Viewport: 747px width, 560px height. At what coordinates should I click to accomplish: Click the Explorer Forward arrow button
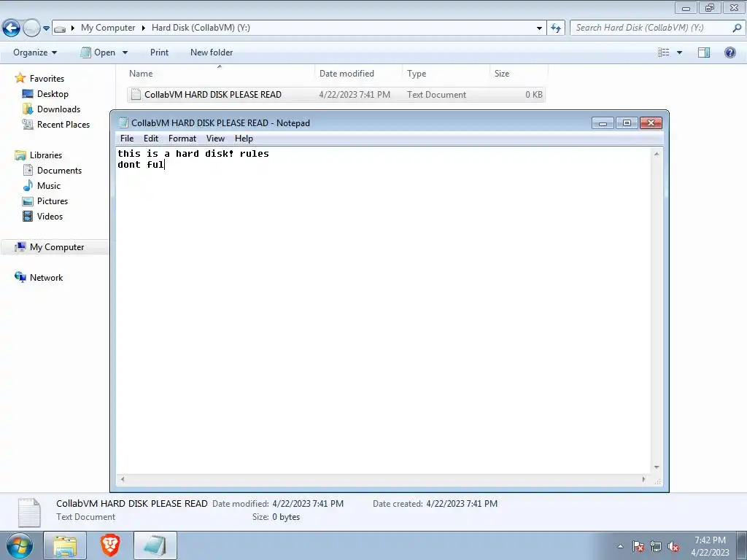[x=31, y=28]
